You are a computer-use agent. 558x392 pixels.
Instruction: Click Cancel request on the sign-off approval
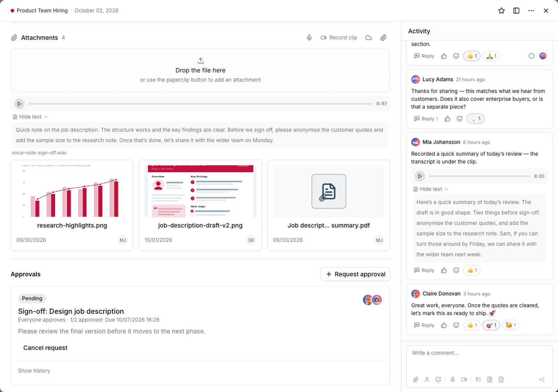click(x=45, y=348)
